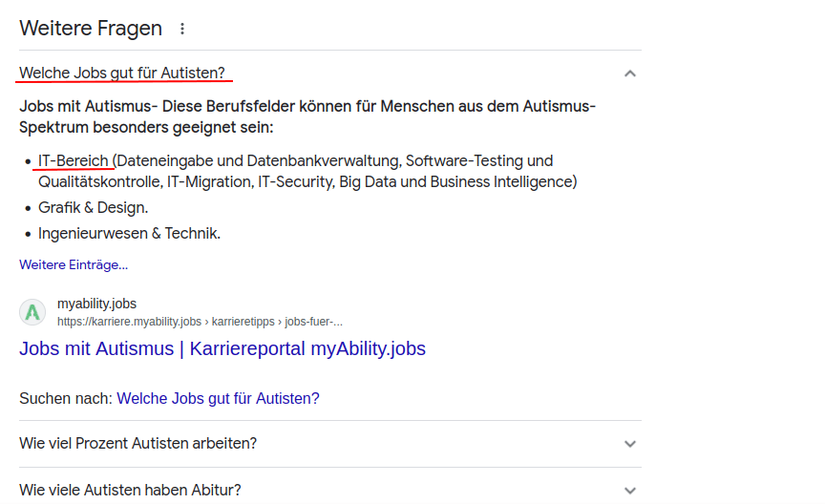Click the bold 'Jobs mit Autismus- Diese Berufsfelder' paragraph
The height and width of the screenshot is (504, 825).
pyautogui.click(x=307, y=116)
